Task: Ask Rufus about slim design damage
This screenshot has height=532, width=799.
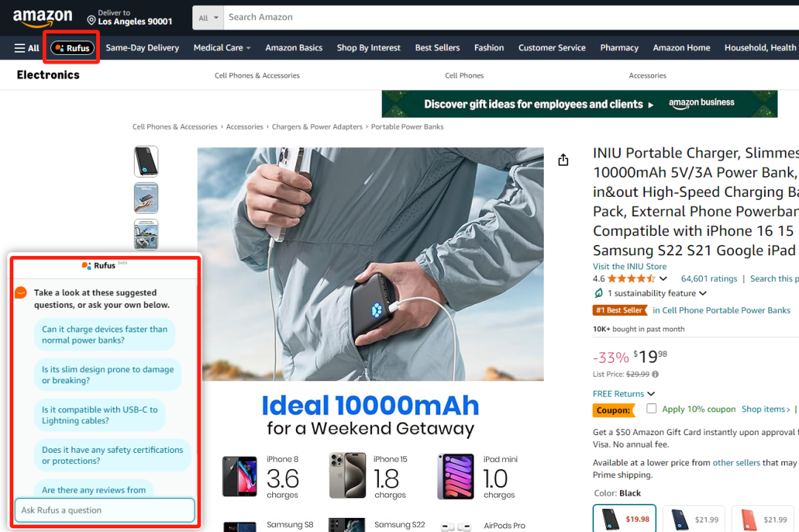Action: [107, 375]
